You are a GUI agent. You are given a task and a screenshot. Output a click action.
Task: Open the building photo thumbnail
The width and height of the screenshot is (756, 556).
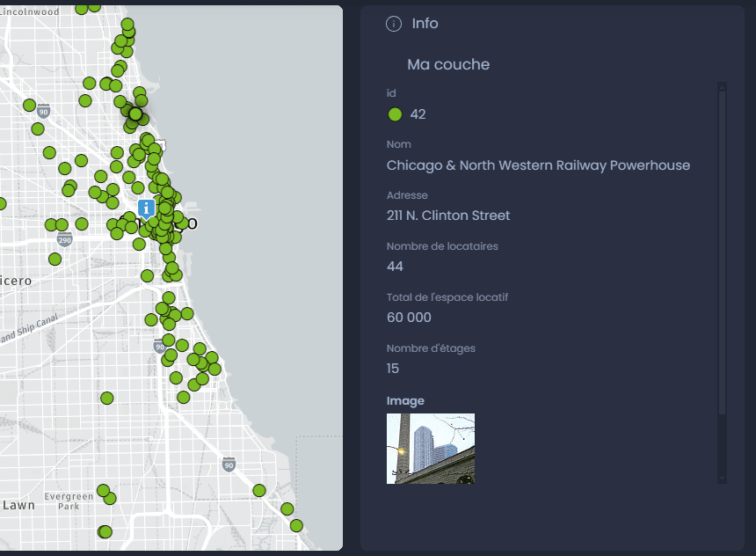[431, 449]
